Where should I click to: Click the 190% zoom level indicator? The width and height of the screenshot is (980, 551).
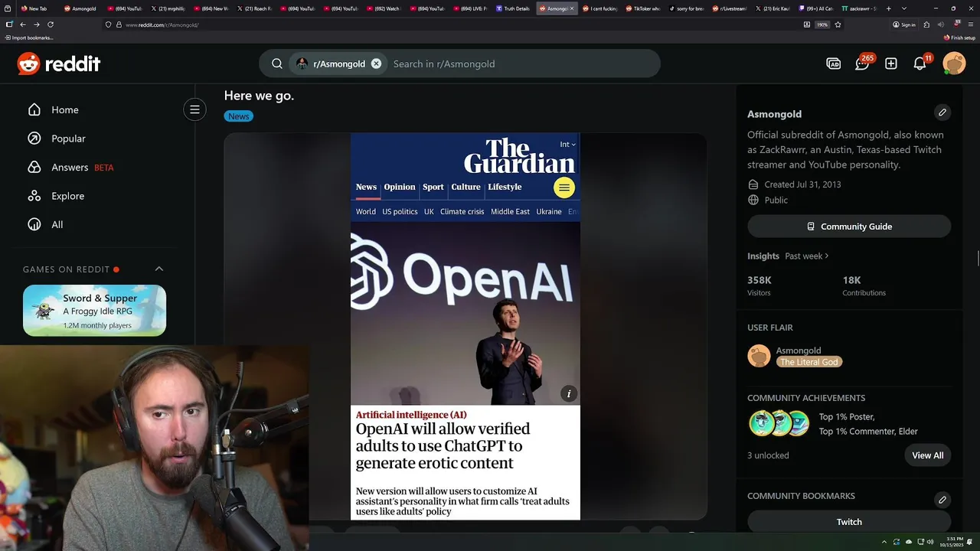822,24
